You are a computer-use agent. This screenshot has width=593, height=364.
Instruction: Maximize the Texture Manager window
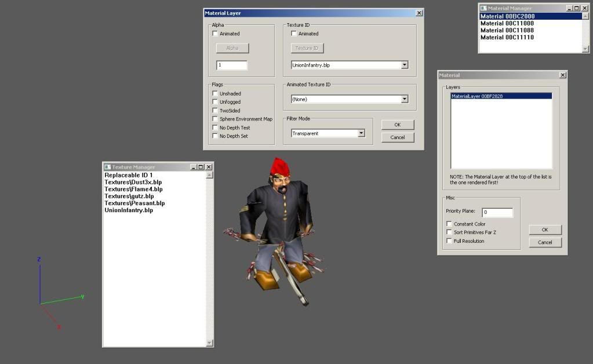point(201,167)
